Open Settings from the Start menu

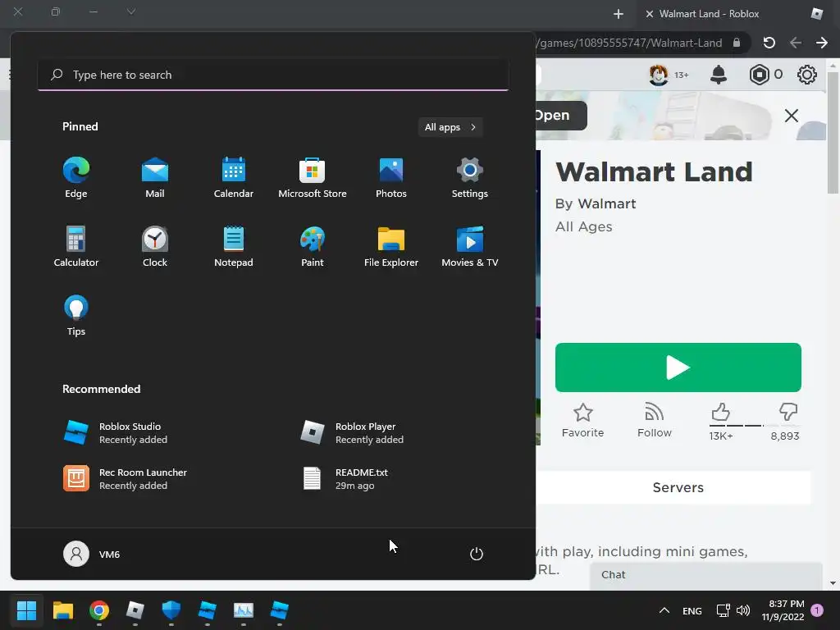(470, 178)
